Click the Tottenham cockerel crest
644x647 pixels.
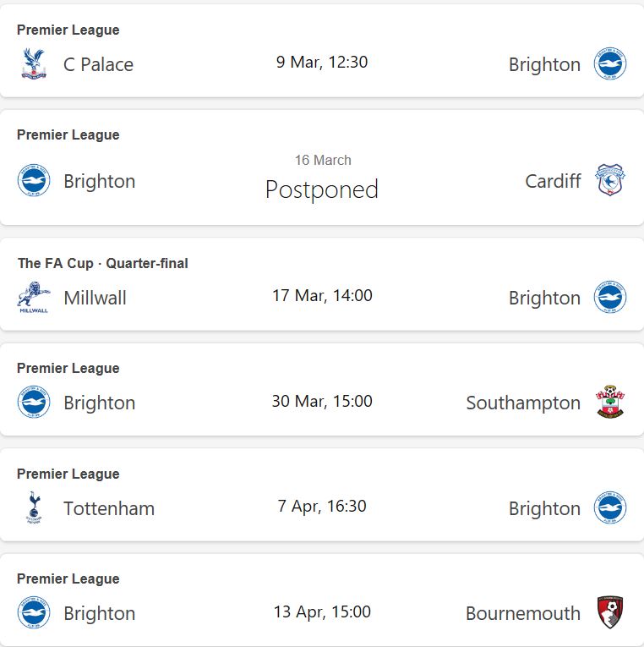coord(34,508)
